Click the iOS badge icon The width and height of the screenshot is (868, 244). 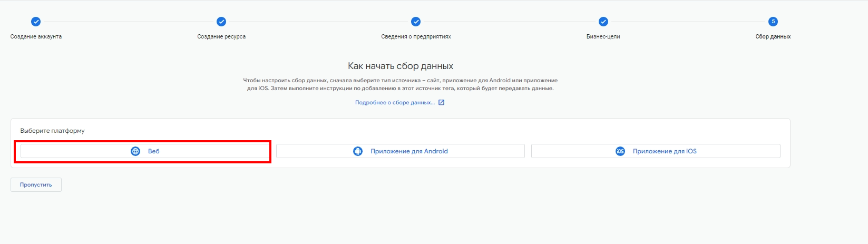(620, 151)
